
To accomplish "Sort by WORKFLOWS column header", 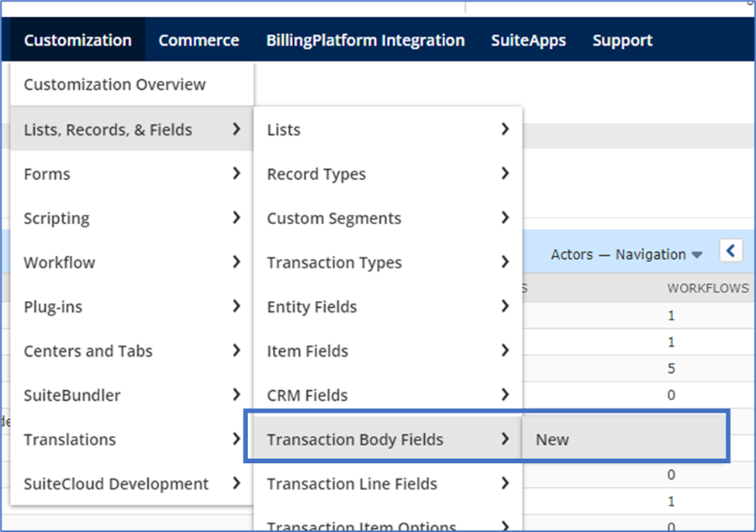I will 708,288.
